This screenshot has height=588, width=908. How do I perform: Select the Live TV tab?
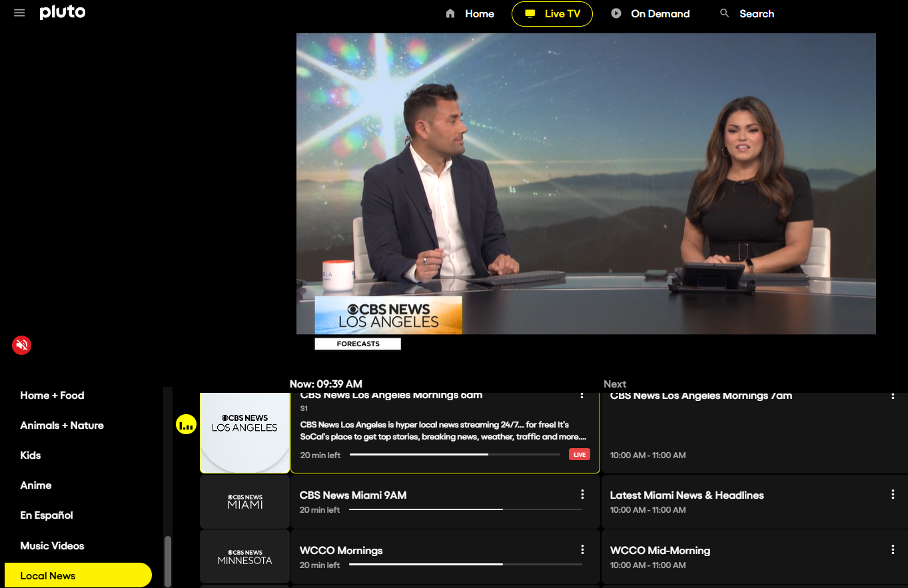pos(552,13)
